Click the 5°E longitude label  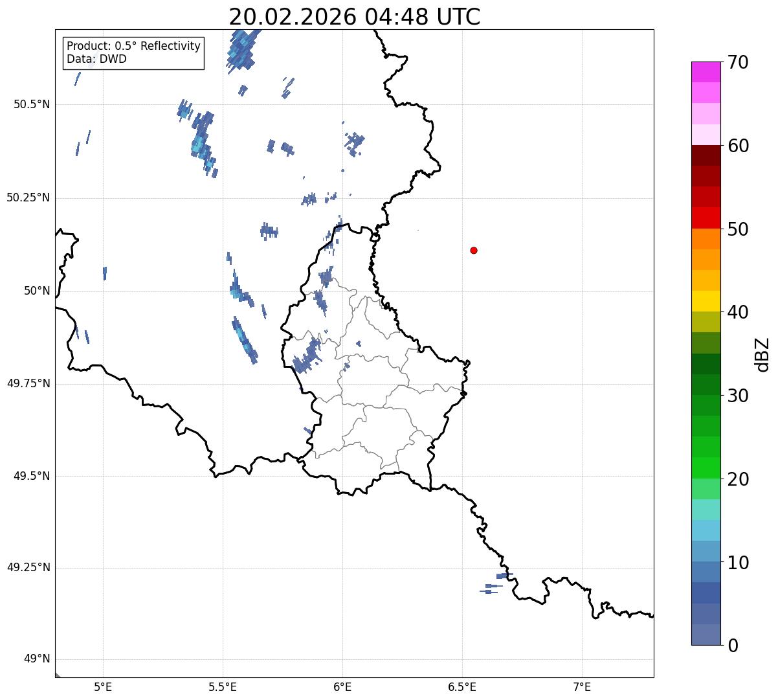tap(103, 687)
